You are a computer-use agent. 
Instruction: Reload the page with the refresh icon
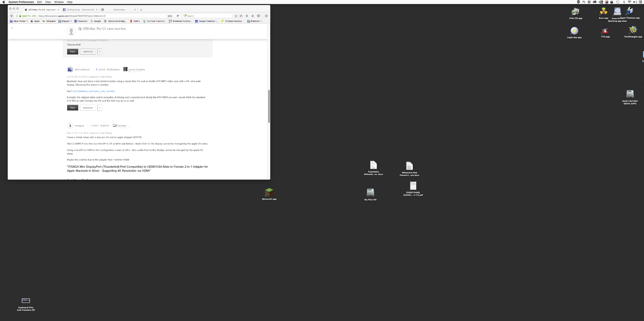coord(178,16)
